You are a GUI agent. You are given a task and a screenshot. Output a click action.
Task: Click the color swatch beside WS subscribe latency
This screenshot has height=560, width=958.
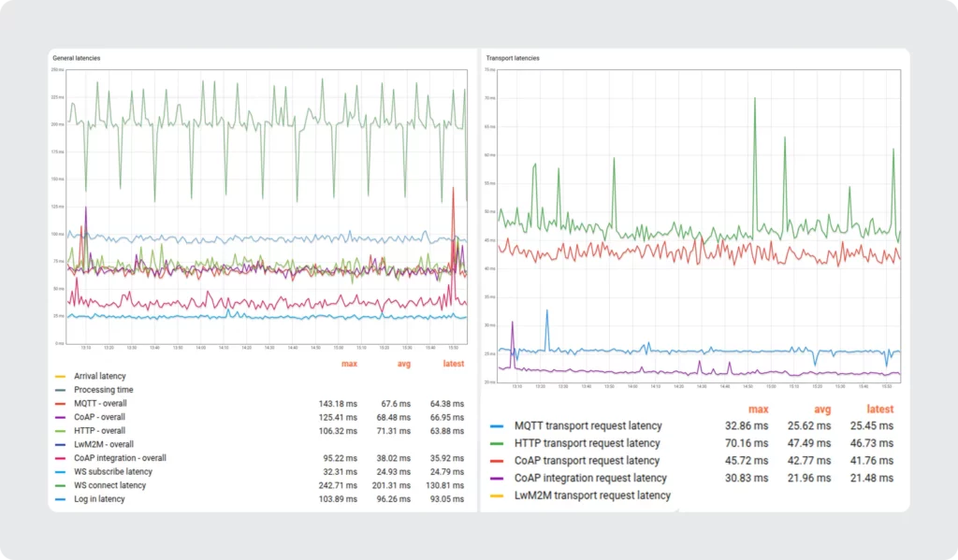pyautogui.click(x=60, y=472)
